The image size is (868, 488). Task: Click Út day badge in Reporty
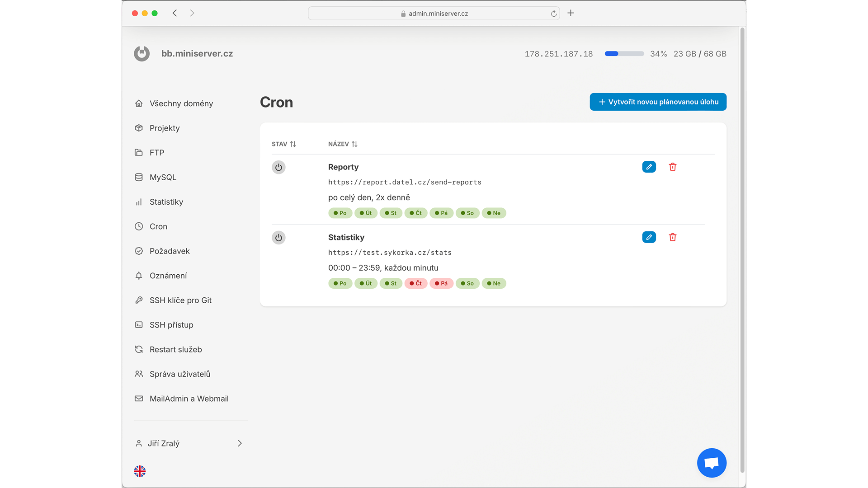(366, 213)
